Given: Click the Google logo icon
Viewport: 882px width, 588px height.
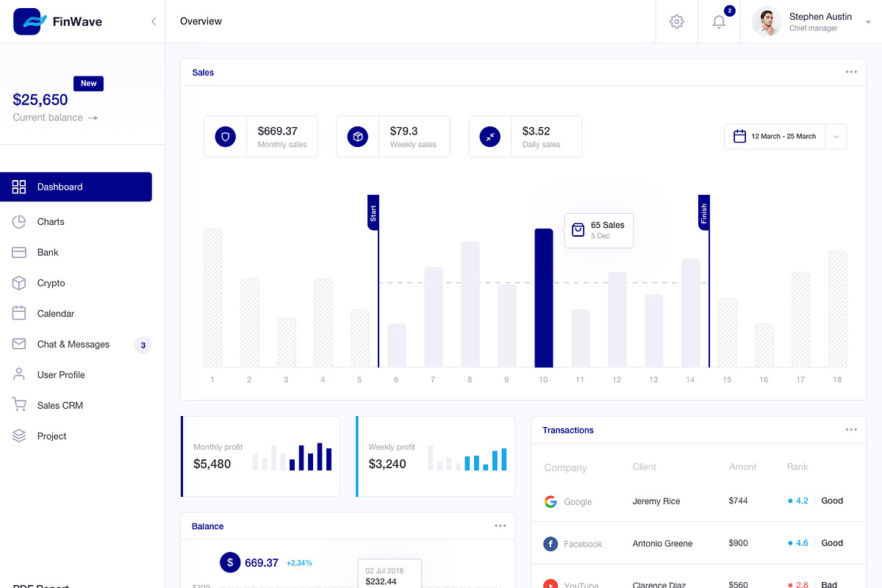Looking at the screenshot, I should (551, 501).
